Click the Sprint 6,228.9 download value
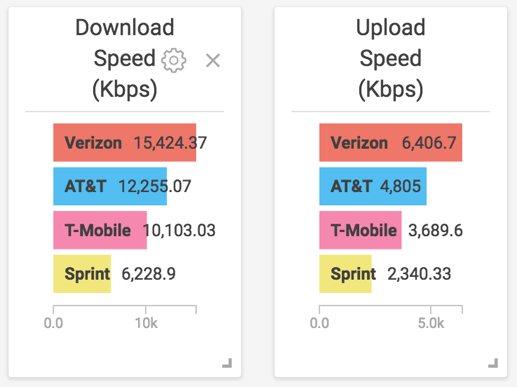This screenshot has width=517, height=387. [148, 274]
